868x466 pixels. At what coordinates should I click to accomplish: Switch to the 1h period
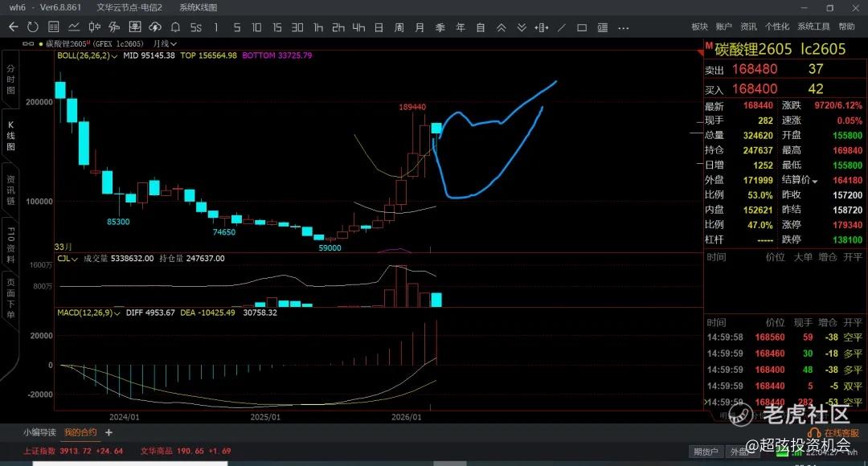pos(317,27)
